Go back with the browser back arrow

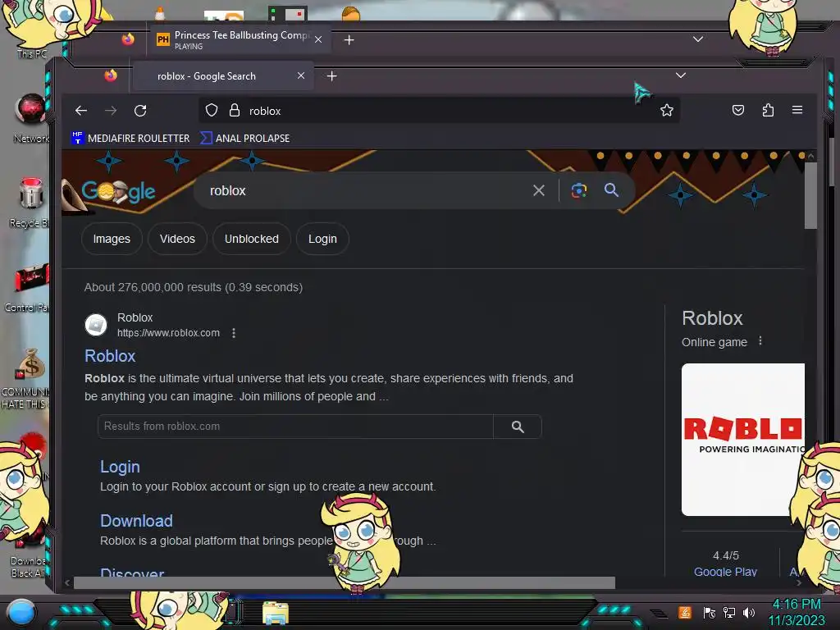81,111
